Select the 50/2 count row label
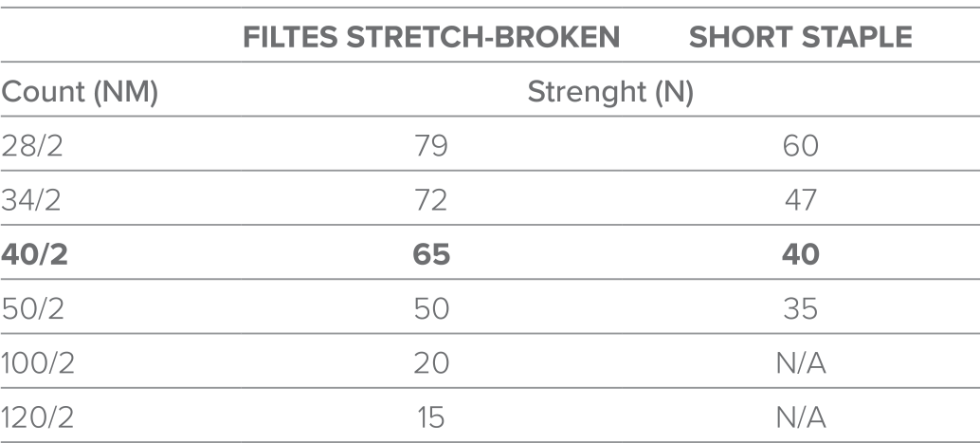This screenshot has height=443, width=980. pos(32,309)
